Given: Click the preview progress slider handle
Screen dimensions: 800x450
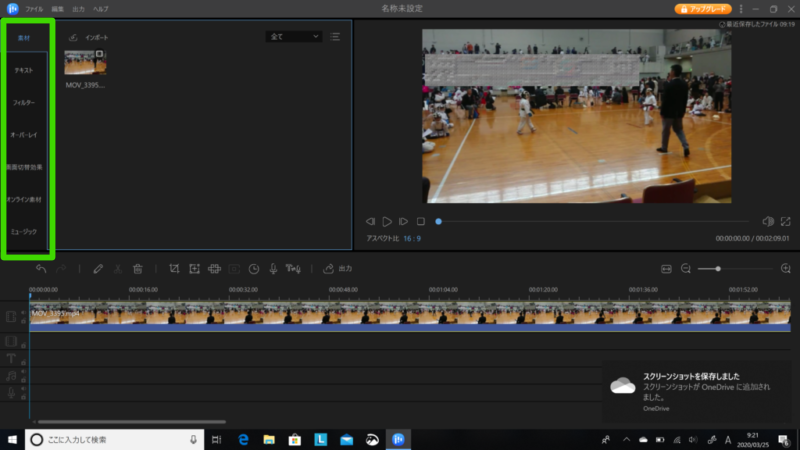Looking at the screenshot, I should point(438,221).
